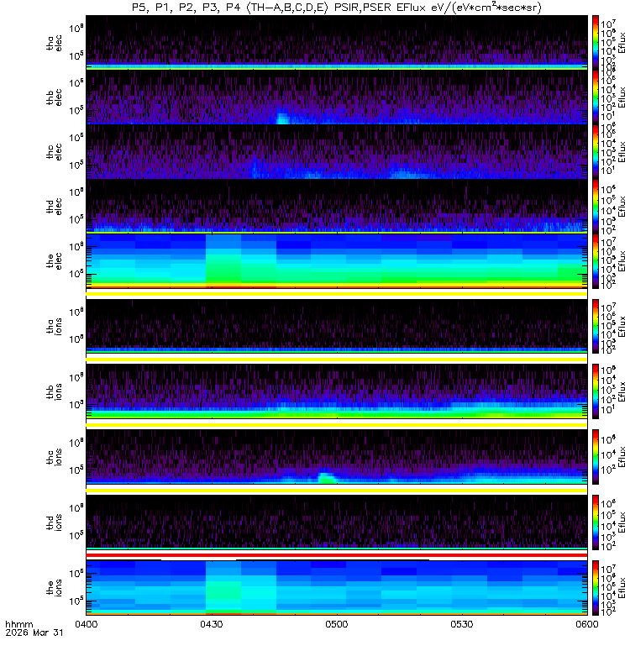Click the 'thd ions' panel label
Screen dimensions: 630x672
pyautogui.click(x=54, y=522)
